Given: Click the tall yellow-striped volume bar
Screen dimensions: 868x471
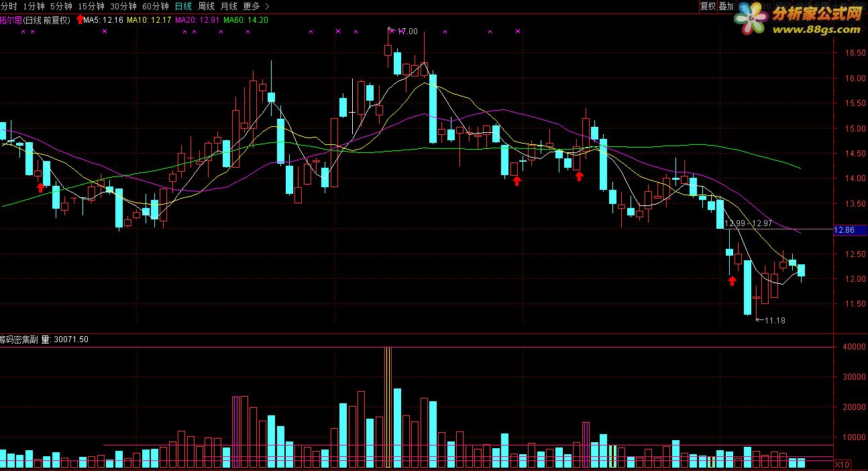Looking at the screenshot, I should (x=388, y=407).
